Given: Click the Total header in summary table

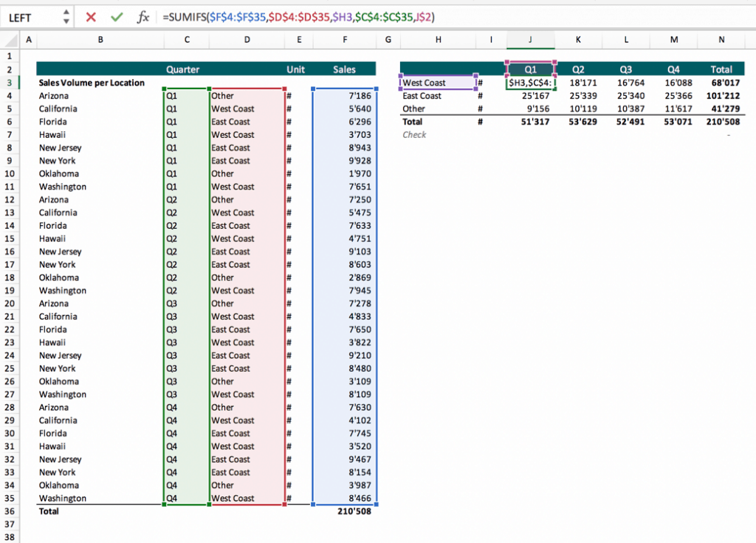Looking at the screenshot, I should coord(721,69).
